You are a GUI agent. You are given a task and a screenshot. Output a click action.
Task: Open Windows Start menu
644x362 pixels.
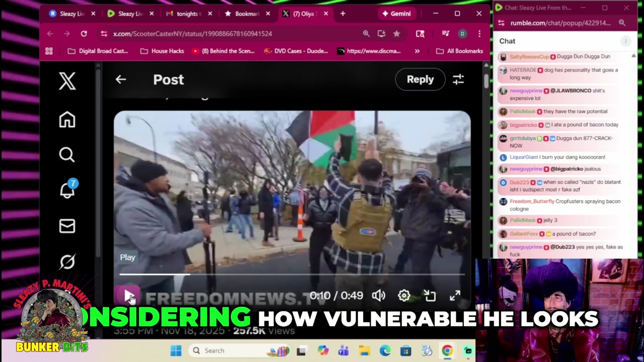[176, 350]
